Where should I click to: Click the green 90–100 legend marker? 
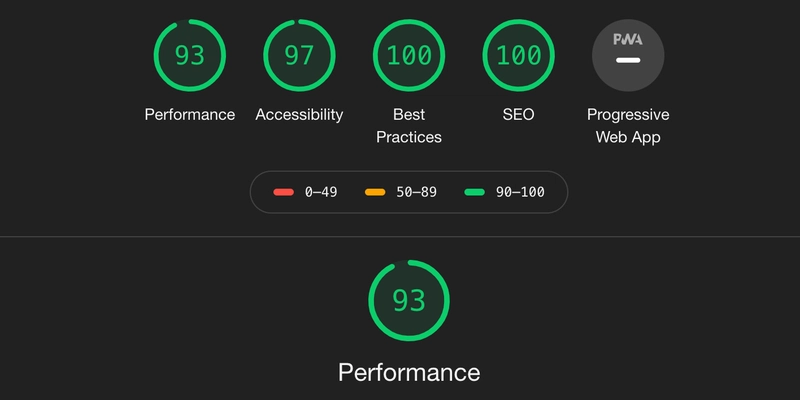(476, 192)
